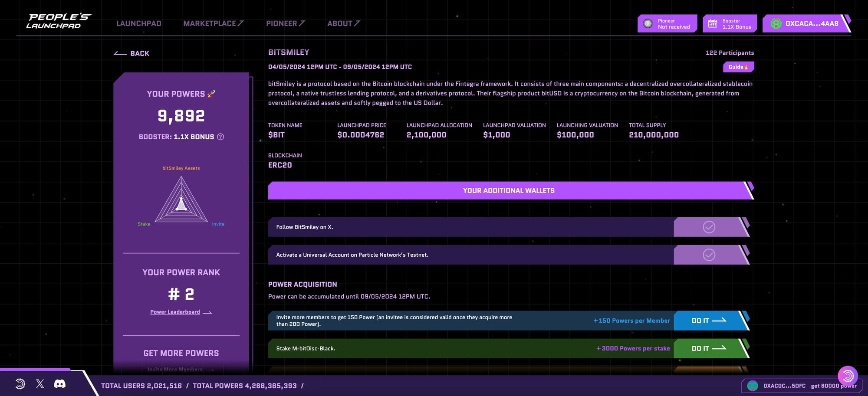The width and height of the screenshot is (868, 396).
Task: Go to the Pioneer nav link
Action: (285, 23)
